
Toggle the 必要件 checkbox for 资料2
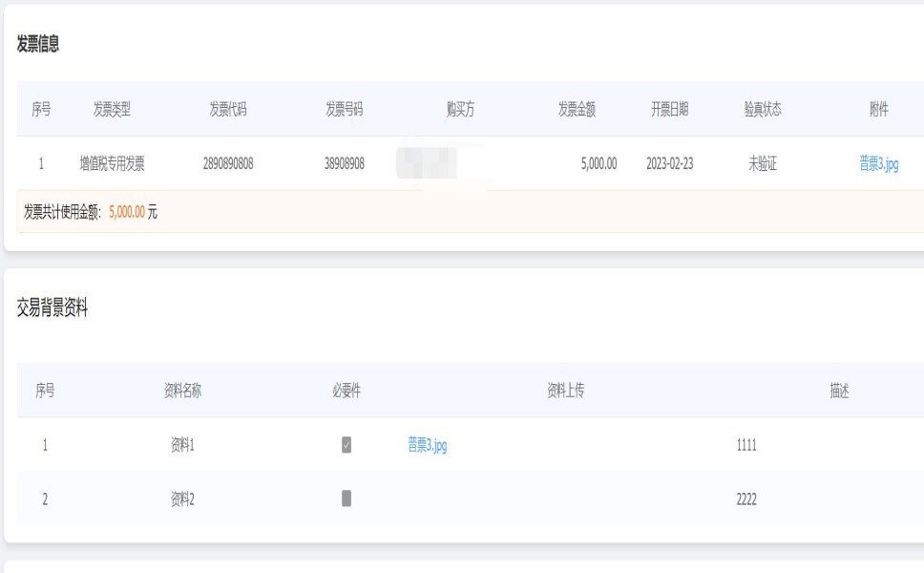pyautogui.click(x=346, y=499)
